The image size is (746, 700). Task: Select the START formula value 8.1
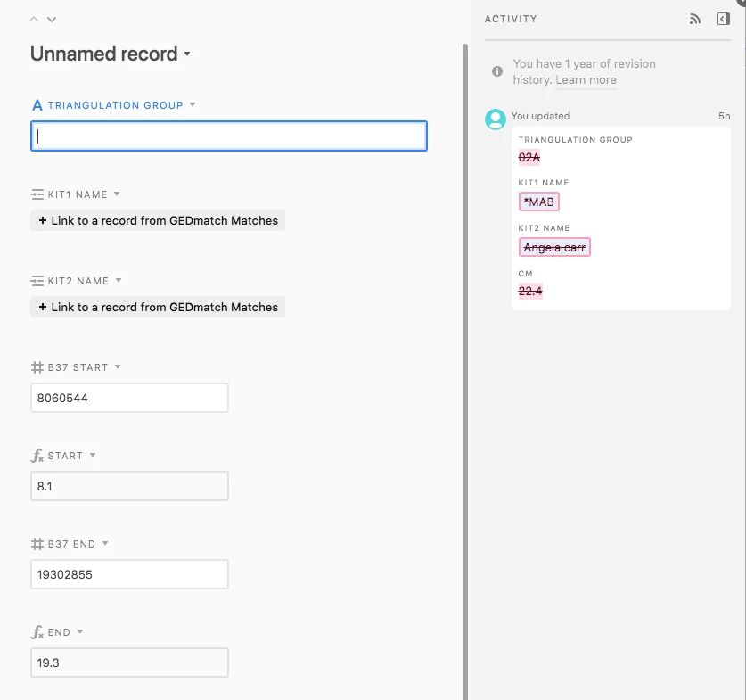click(x=129, y=486)
